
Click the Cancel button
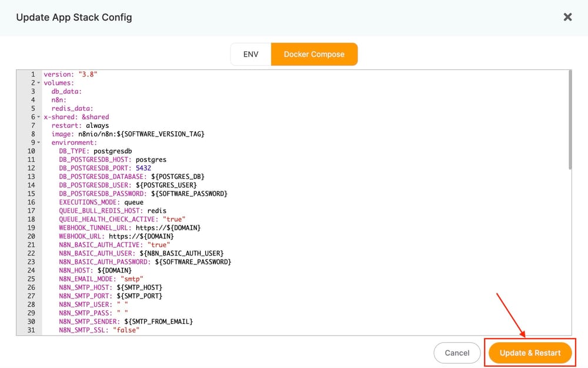point(457,353)
